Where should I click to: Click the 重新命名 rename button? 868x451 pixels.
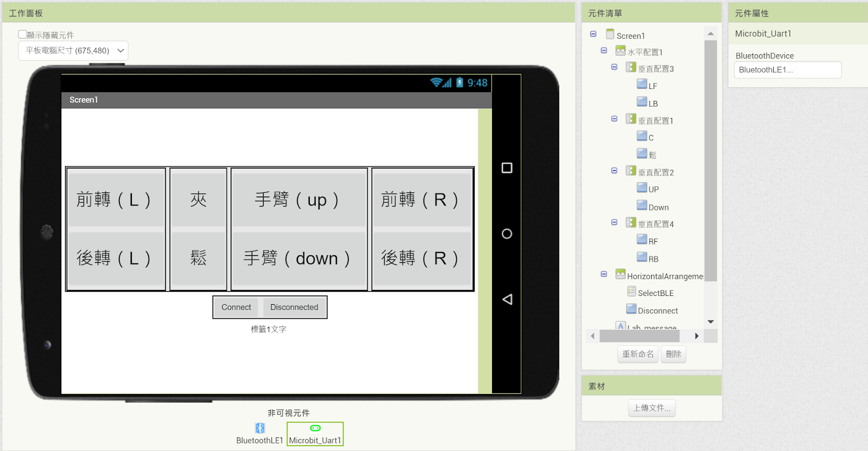(638, 354)
